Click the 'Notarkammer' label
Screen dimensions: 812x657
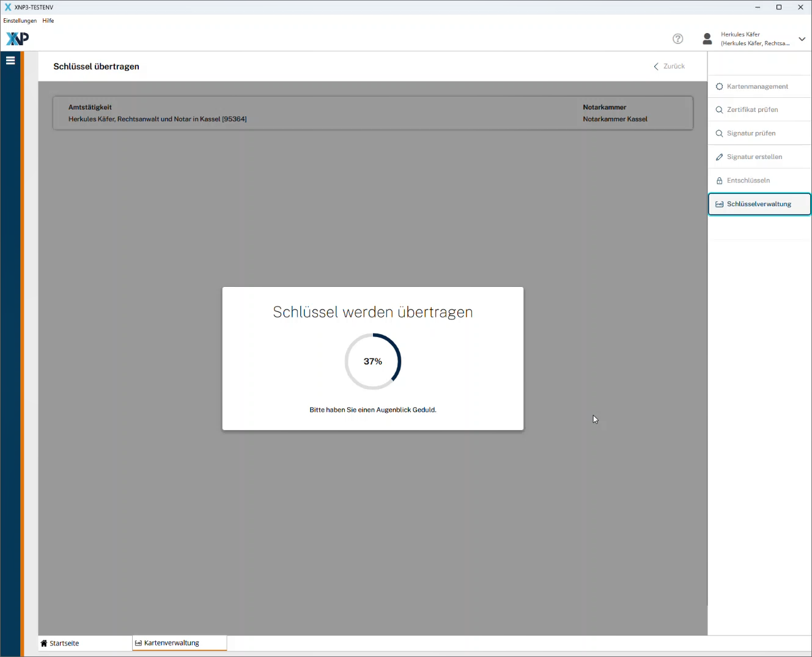click(605, 107)
